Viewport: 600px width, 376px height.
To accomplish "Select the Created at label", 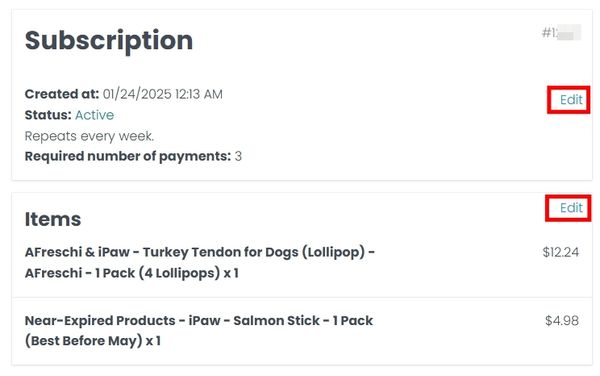I will (x=62, y=94).
